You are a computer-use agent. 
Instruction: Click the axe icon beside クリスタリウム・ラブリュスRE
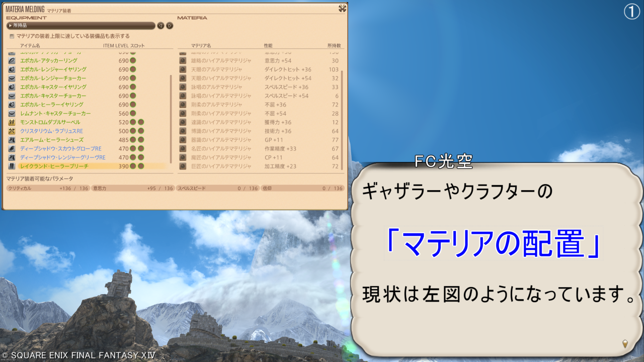[12, 131]
